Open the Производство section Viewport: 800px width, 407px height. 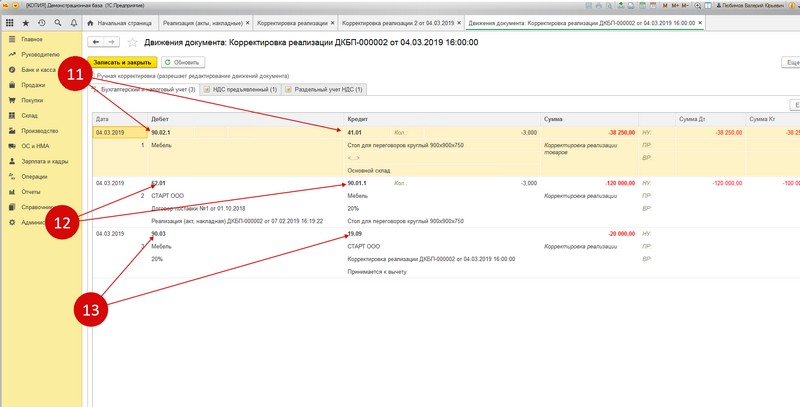point(40,131)
